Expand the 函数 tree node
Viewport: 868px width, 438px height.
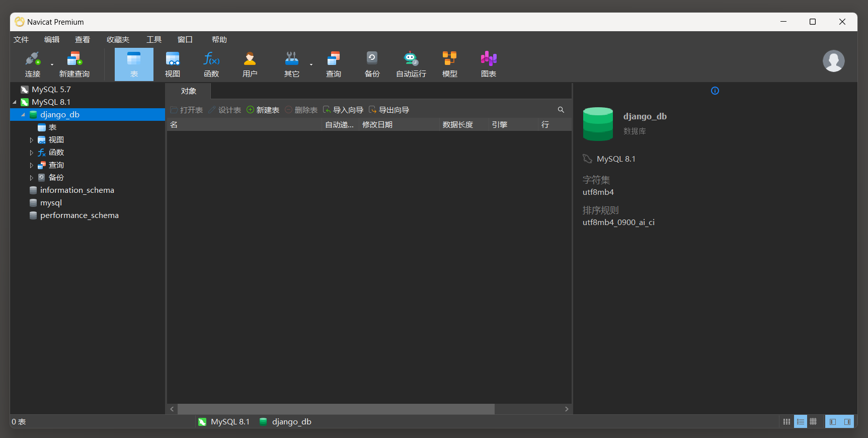[31, 153]
